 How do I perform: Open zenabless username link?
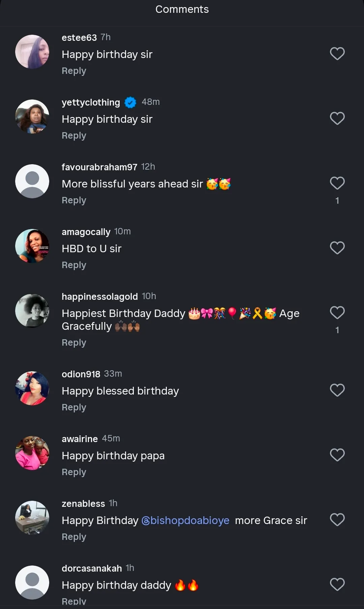(83, 504)
